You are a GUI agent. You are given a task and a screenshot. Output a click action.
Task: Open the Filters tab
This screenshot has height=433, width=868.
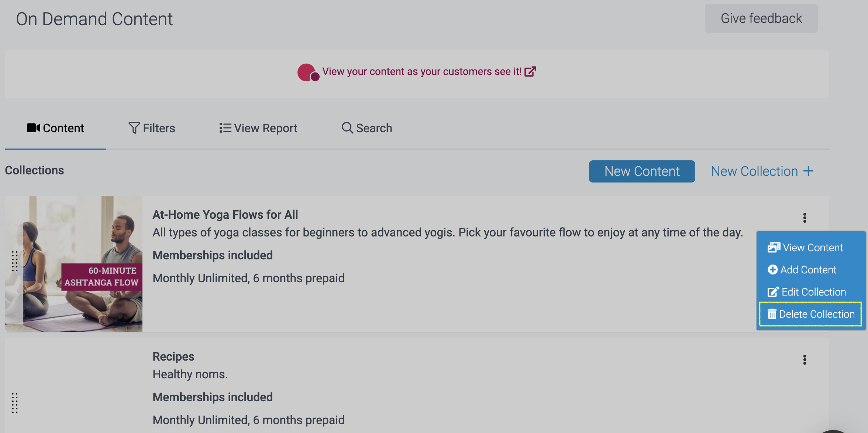coord(152,128)
